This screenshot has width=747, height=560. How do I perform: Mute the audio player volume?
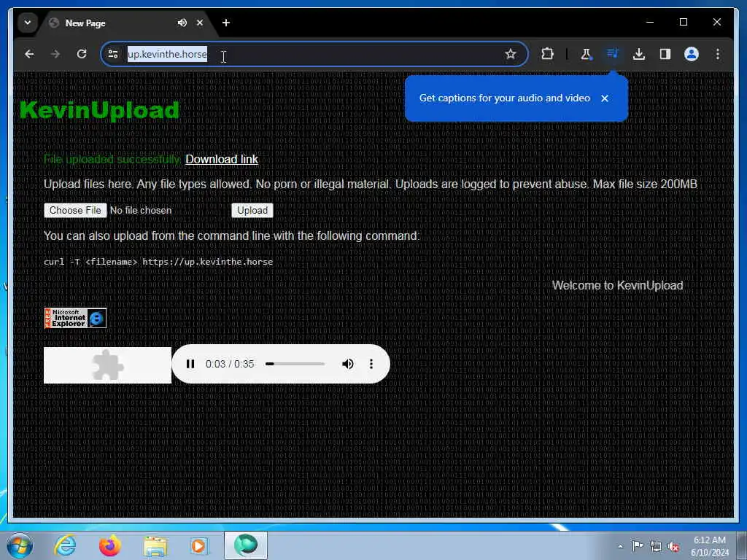(348, 364)
